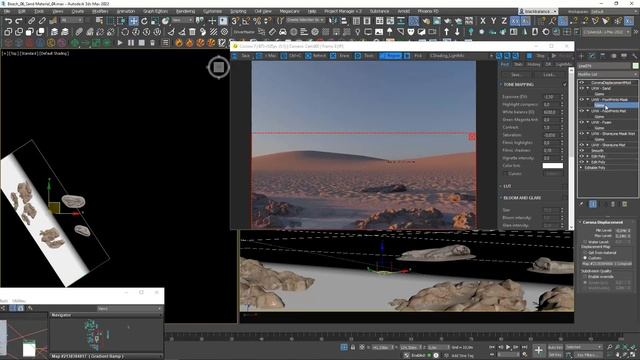Select the Select and Move tool
The height and width of the screenshot is (360, 640).
pyautogui.click(x=133, y=21)
